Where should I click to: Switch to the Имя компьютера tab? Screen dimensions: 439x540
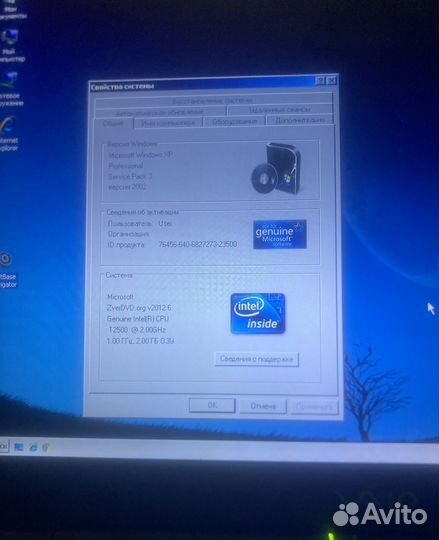168,123
